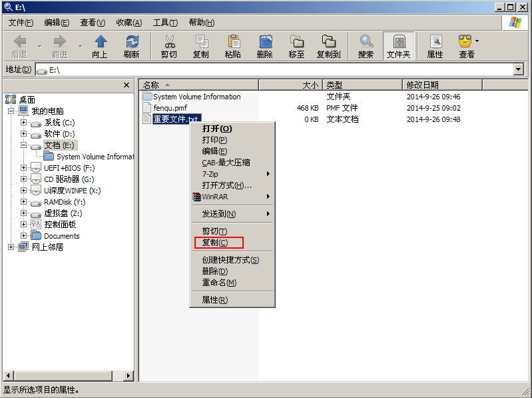Choose 复制(C) in context menu
This screenshot has height=398, width=532.
232,243
